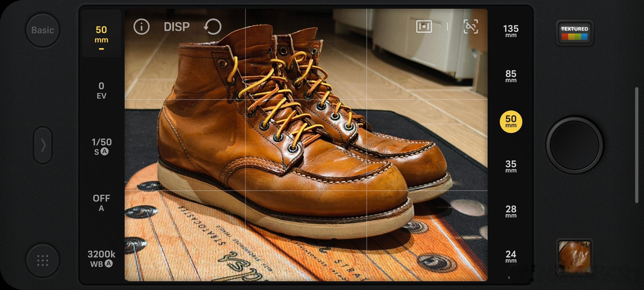Open the dotted grid menu button
This screenshot has height=290, width=644.
point(43,261)
